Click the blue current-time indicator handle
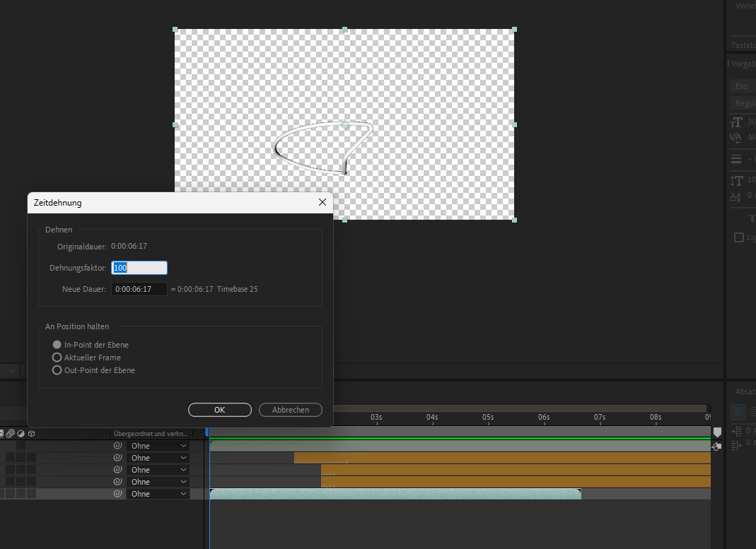The width and height of the screenshot is (756, 549). coord(207,432)
